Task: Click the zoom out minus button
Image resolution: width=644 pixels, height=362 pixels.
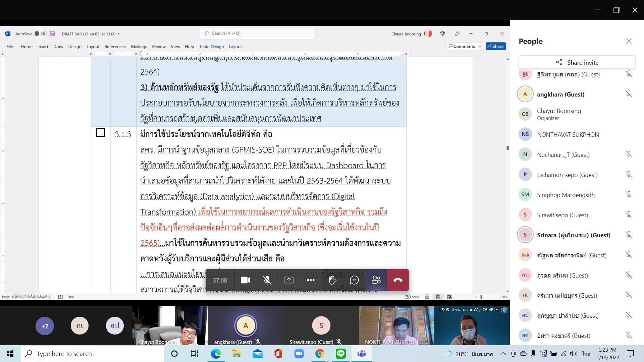Action: coord(457,297)
